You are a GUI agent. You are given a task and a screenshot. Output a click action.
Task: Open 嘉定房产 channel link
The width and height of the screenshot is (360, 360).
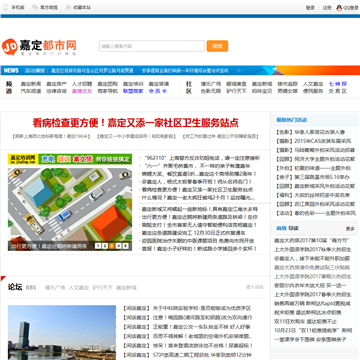point(56,84)
